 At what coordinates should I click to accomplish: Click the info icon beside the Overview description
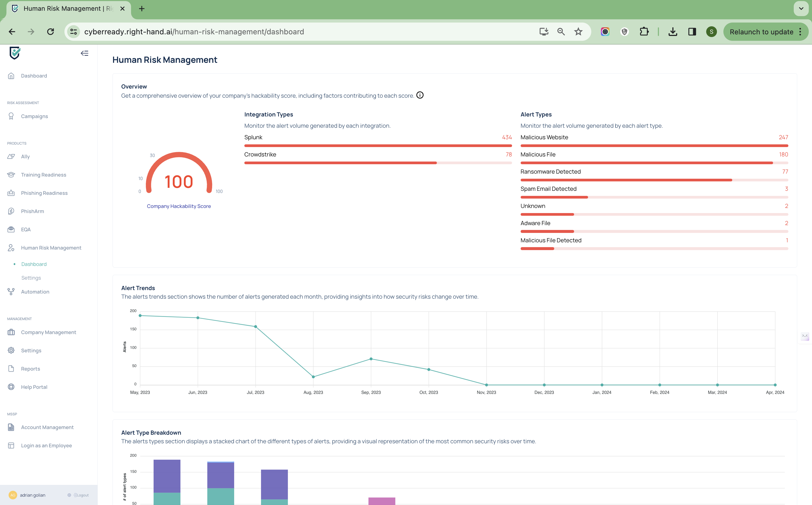click(420, 96)
